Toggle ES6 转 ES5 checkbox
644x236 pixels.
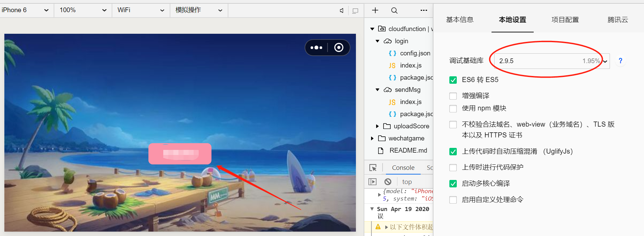[453, 80]
